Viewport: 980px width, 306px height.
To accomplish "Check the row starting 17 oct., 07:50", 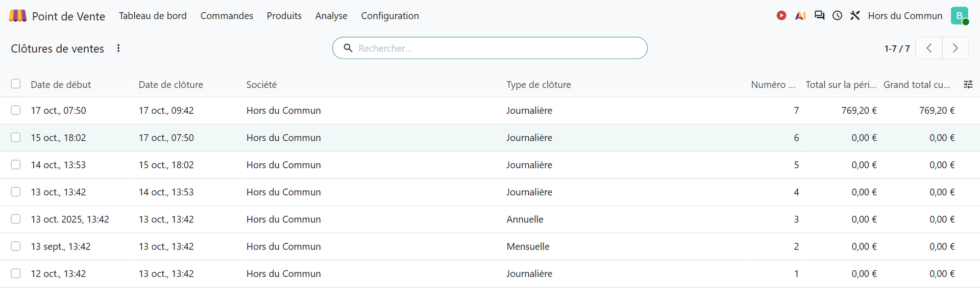I will point(16,110).
